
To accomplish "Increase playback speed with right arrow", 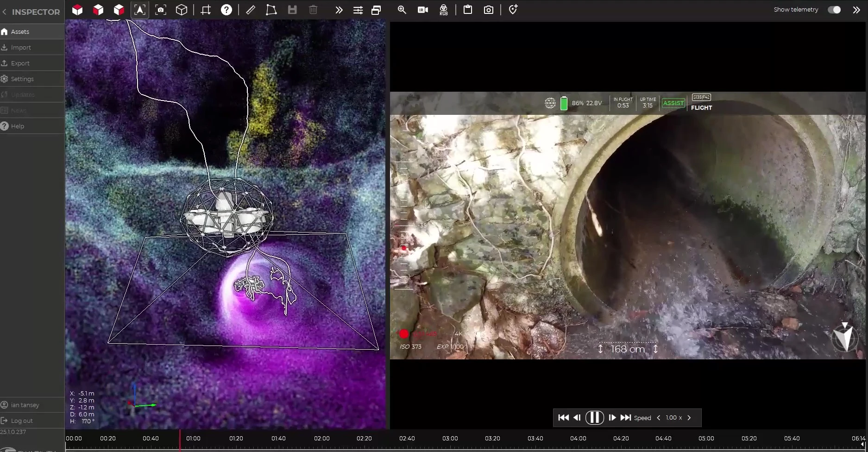I will pos(689,418).
